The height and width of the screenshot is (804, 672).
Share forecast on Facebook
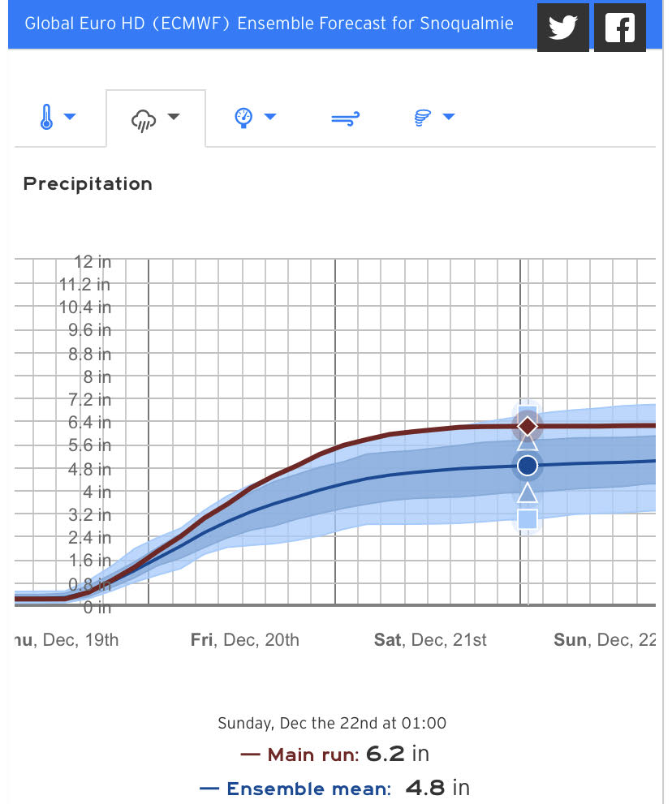[620, 27]
